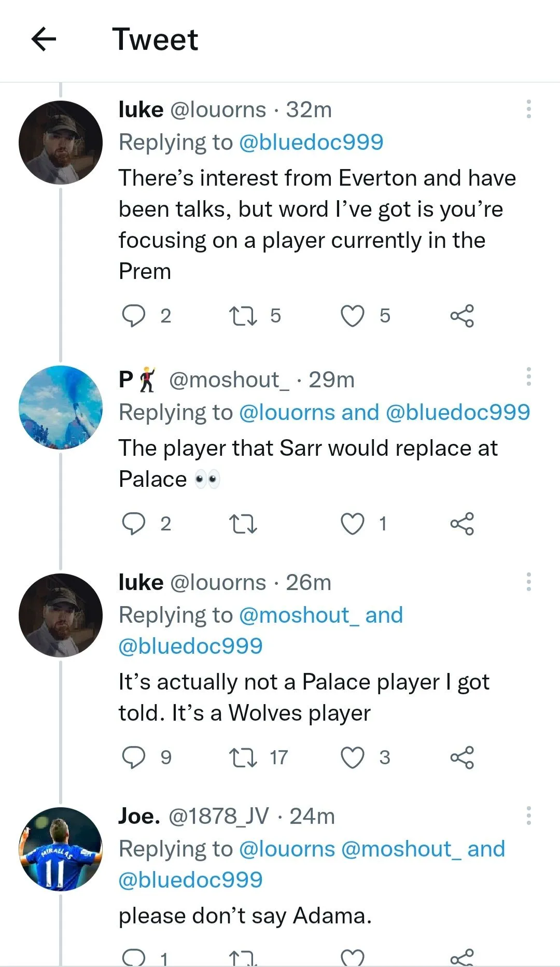Viewport: 560px width, 967px height.
Task: Reply to luke's 32m tweet about Everton
Action: pyautogui.click(x=133, y=316)
